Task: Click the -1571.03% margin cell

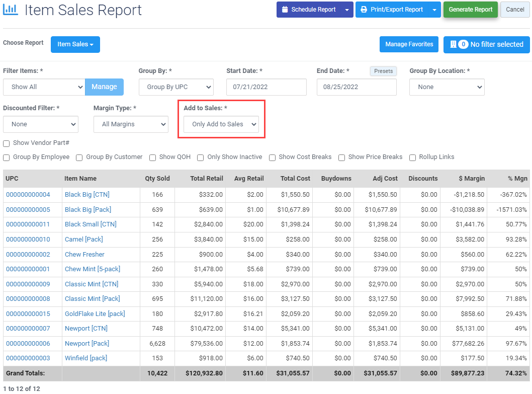Action: pyautogui.click(x=512, y=209)
